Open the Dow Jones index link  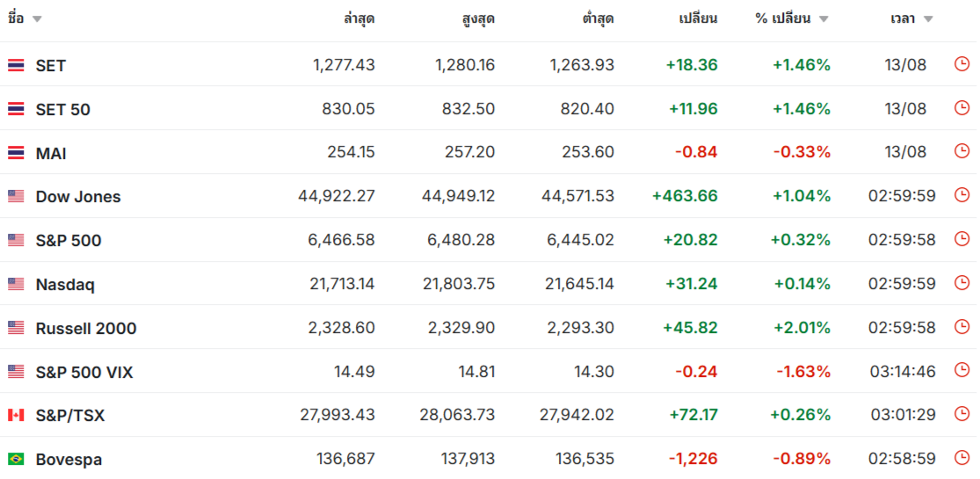[x=78, y=197]
